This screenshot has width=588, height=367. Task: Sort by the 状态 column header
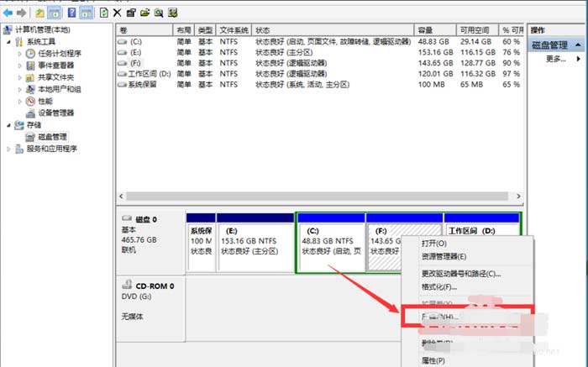[x=333, y=30]
